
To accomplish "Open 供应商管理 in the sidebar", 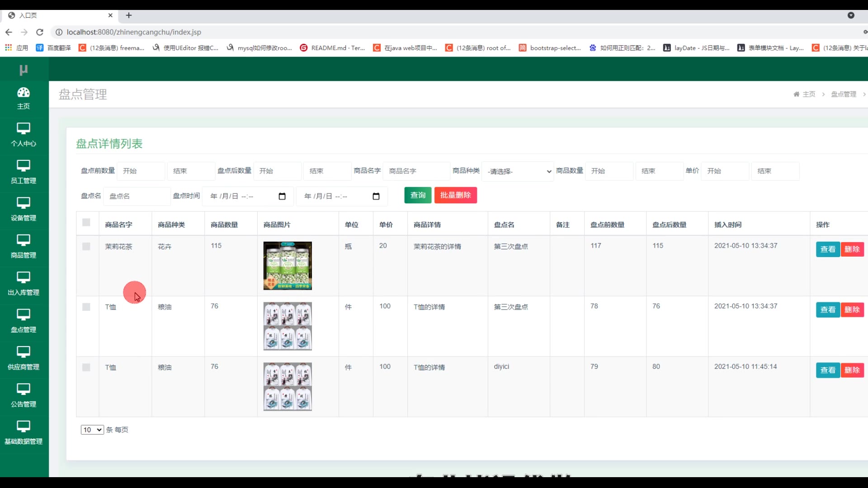I will coord(24,358).
